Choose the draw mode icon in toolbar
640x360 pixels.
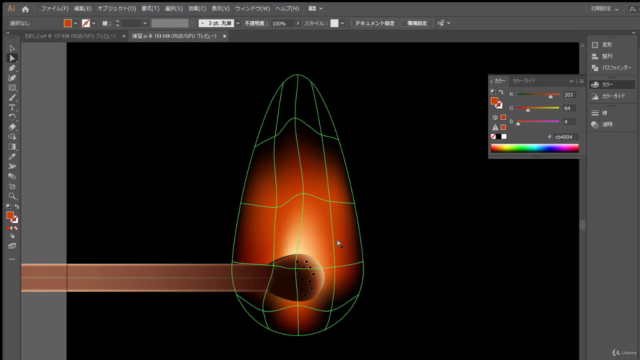point(12,236)
